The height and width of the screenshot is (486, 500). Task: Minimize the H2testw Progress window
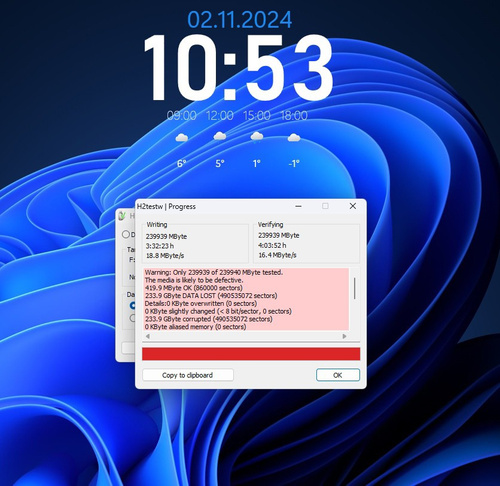tap(298, 206)
